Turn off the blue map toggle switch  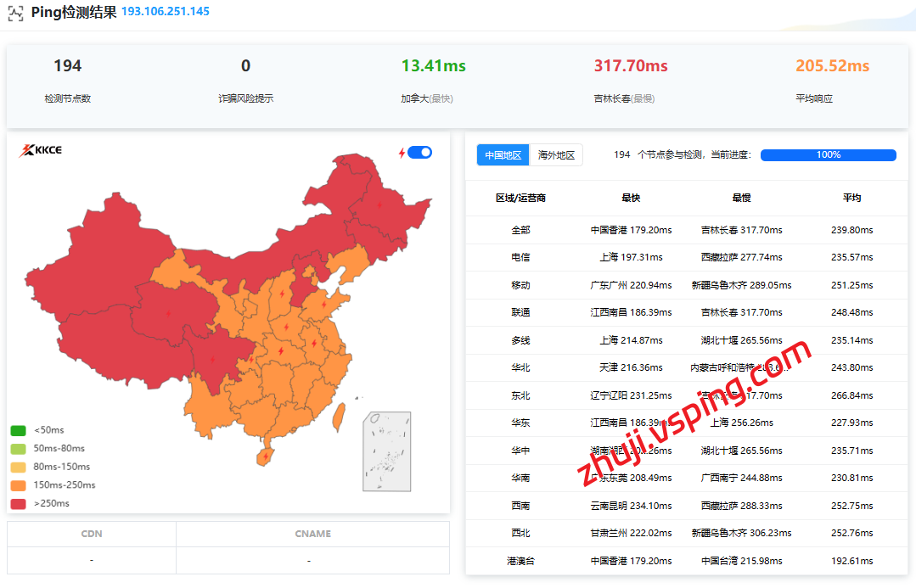(419, 153)
